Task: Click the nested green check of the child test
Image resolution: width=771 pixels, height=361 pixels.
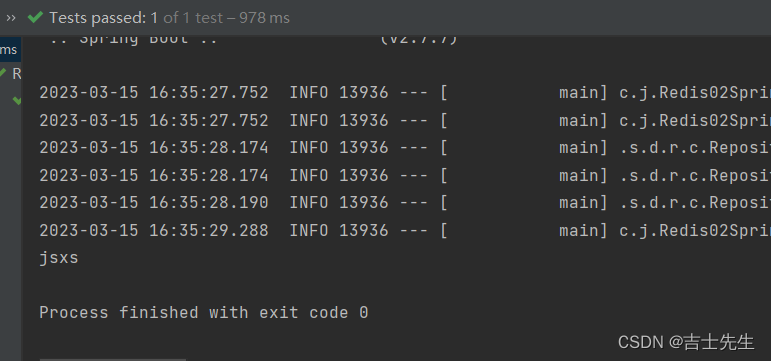Action: pos(17,101)
